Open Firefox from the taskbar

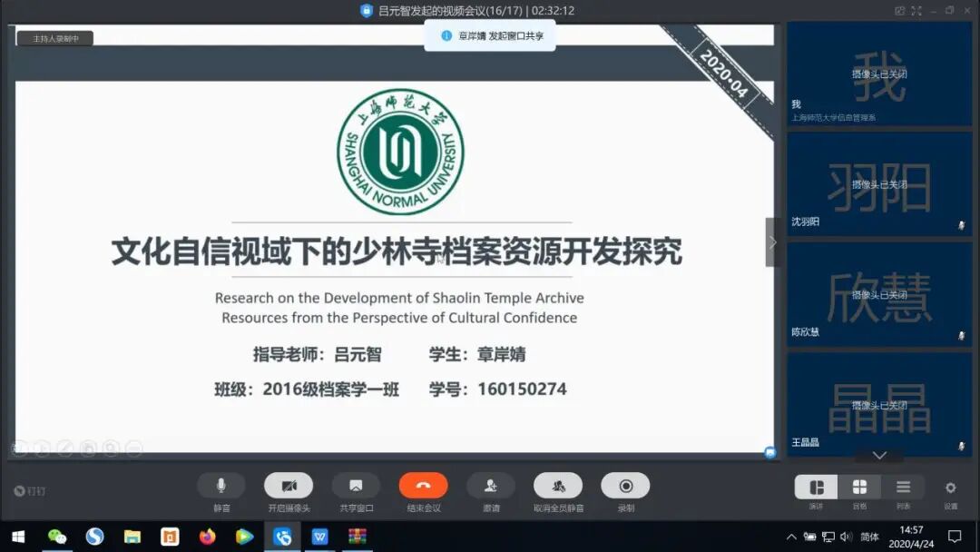(207, 537)
